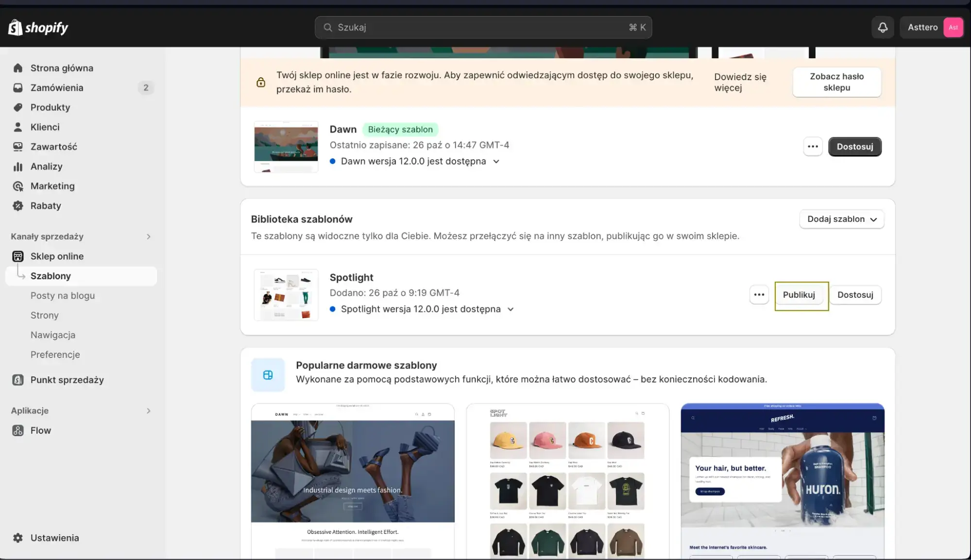Click the popular free themes icon
This screenshot has height=560, width=971.
(268, 375)
